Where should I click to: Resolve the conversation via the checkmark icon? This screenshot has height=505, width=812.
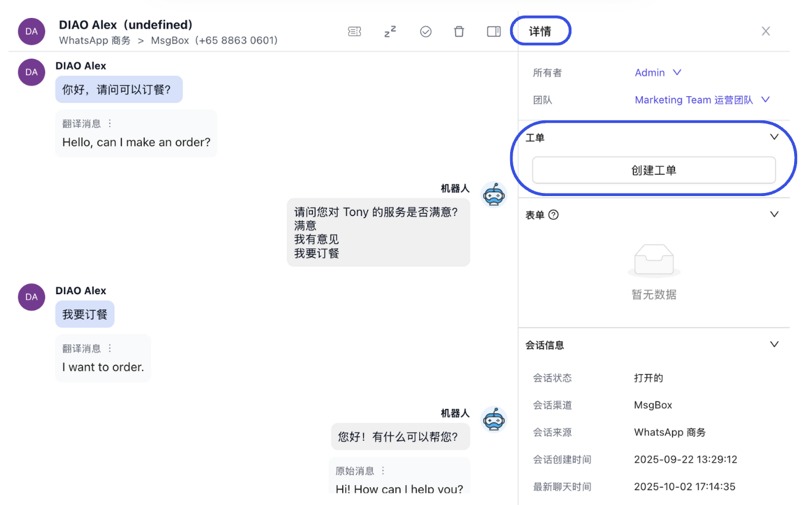[x=426, y=31]
